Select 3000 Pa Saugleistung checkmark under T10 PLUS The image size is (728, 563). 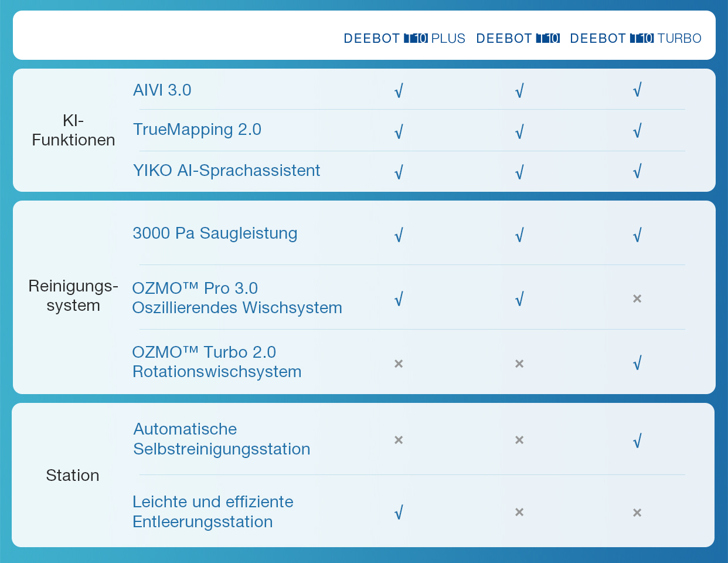399,235
